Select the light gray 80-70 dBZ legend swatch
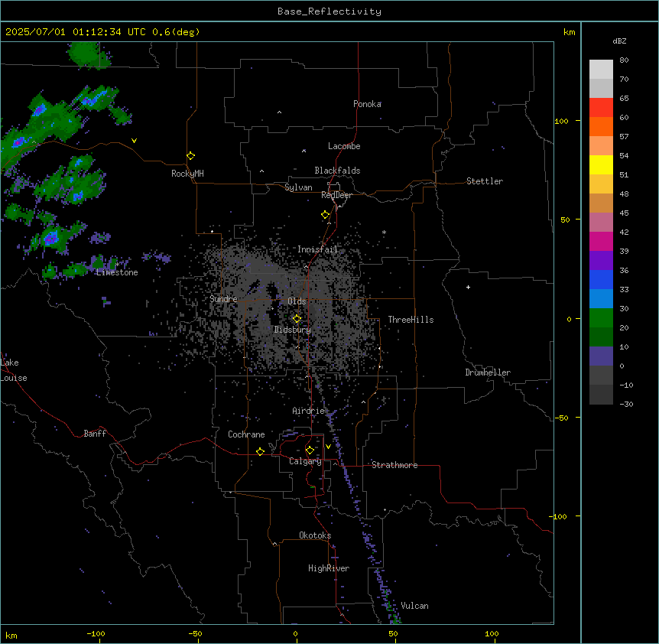 601,70
